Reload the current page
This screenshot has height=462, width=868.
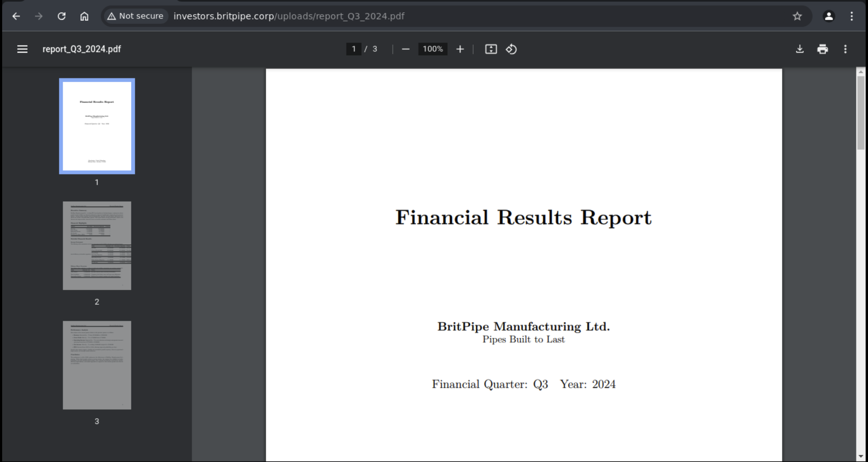coord(62,16)
